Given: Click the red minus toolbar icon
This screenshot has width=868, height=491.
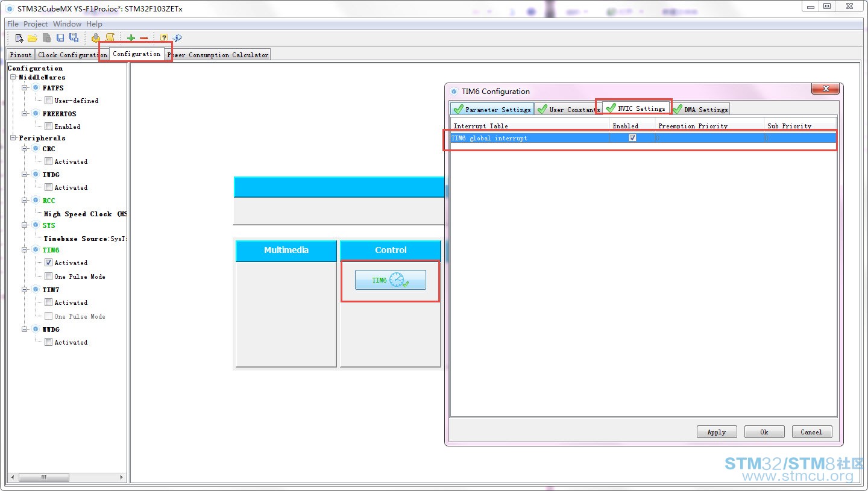Looking at the screenshot, I should tap(143, 39).
